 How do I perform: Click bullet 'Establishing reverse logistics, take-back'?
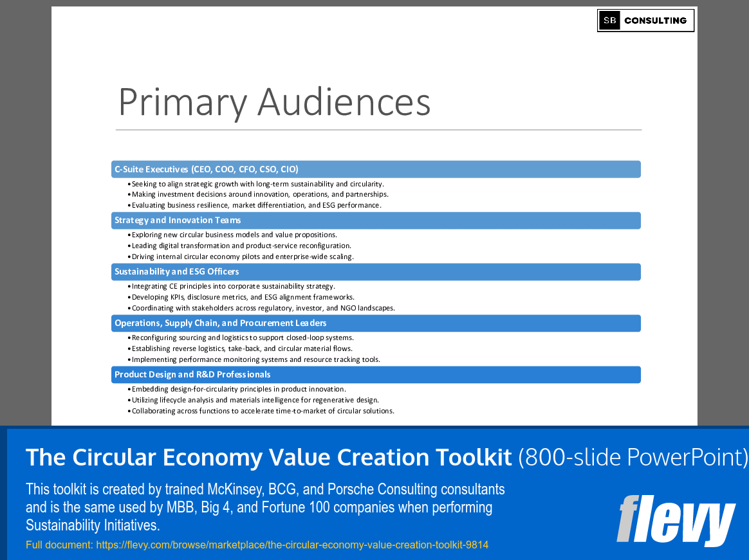tap(240, 348)
